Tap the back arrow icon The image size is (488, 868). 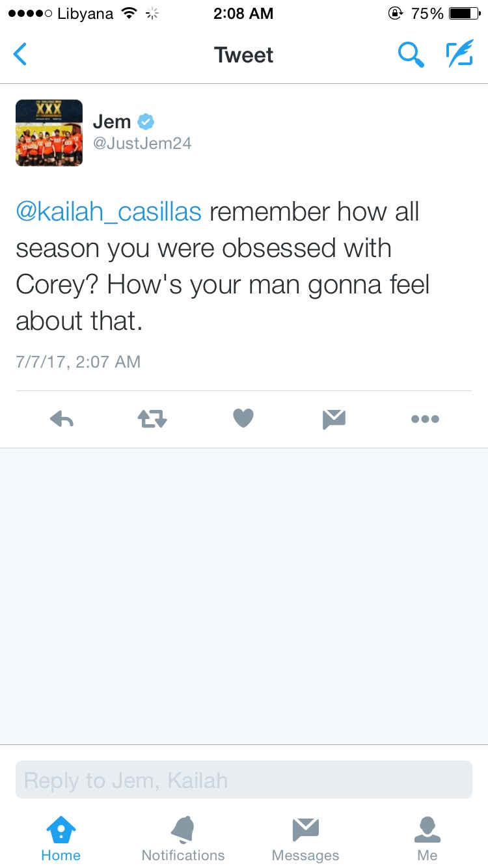coord(20,55)
